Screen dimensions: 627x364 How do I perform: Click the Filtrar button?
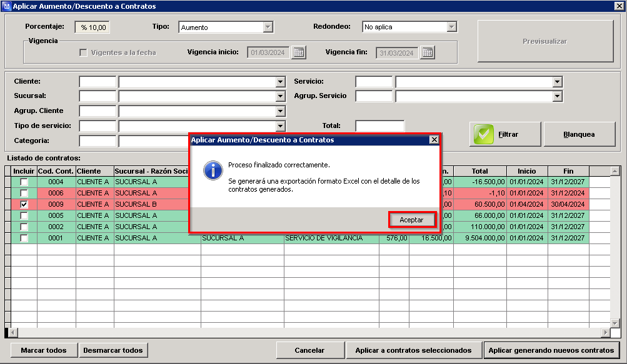[x=505, y=134]
